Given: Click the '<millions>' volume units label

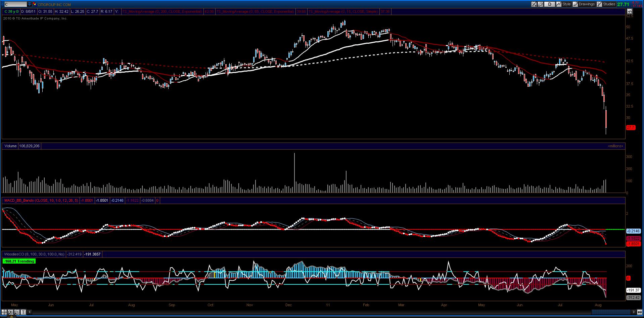Looking at the screenshot, I should click(615, 146).
